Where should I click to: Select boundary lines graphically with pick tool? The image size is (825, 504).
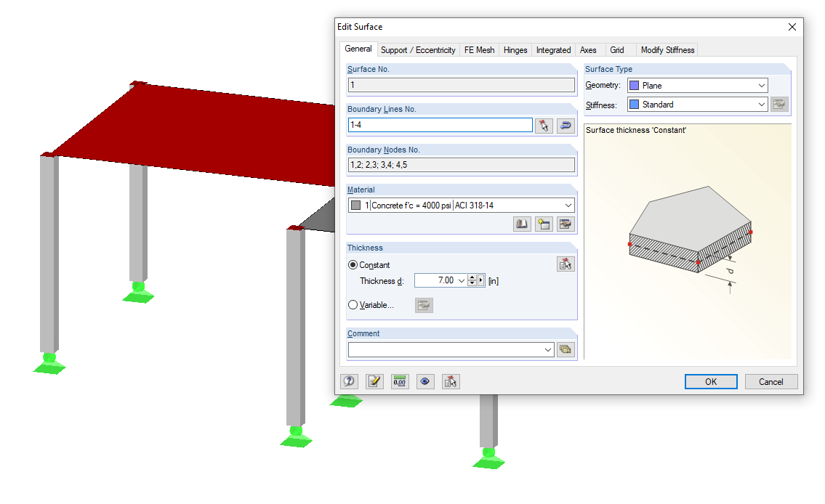(544, 125)
